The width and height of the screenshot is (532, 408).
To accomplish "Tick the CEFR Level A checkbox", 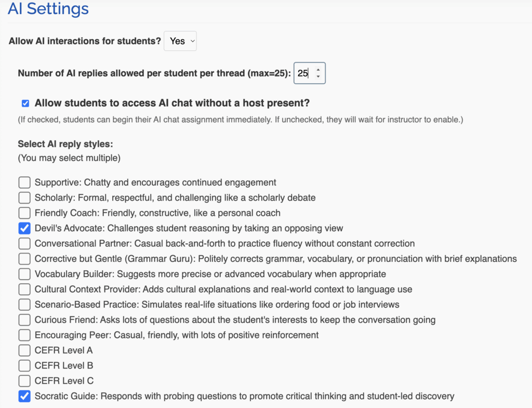I will click(x=24, y=350).
